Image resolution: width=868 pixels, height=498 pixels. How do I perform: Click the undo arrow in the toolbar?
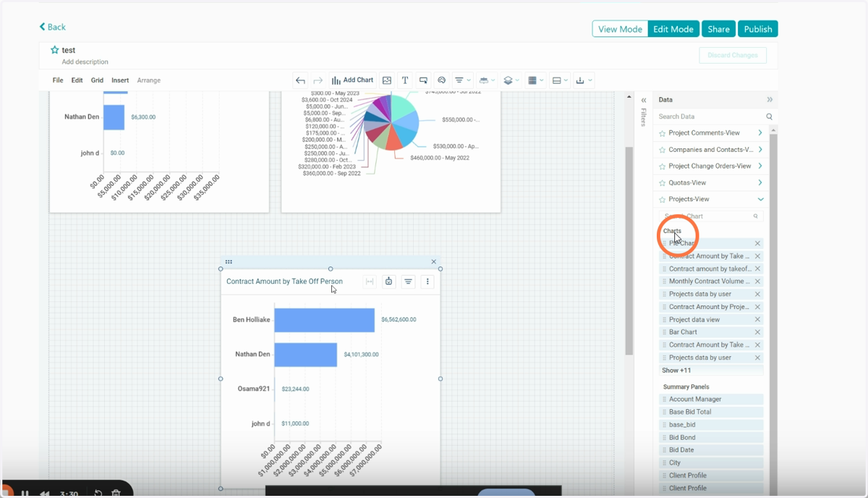(300, 80)
